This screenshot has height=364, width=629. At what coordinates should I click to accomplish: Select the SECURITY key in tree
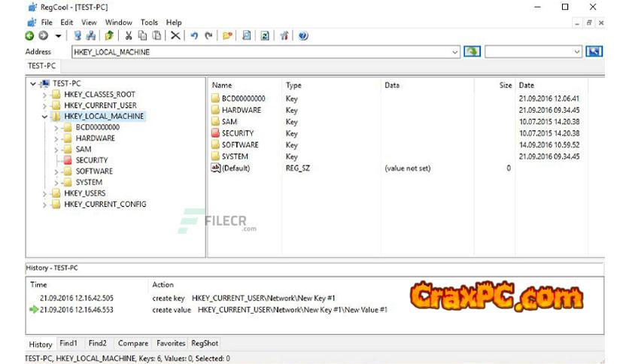(92, 160)
